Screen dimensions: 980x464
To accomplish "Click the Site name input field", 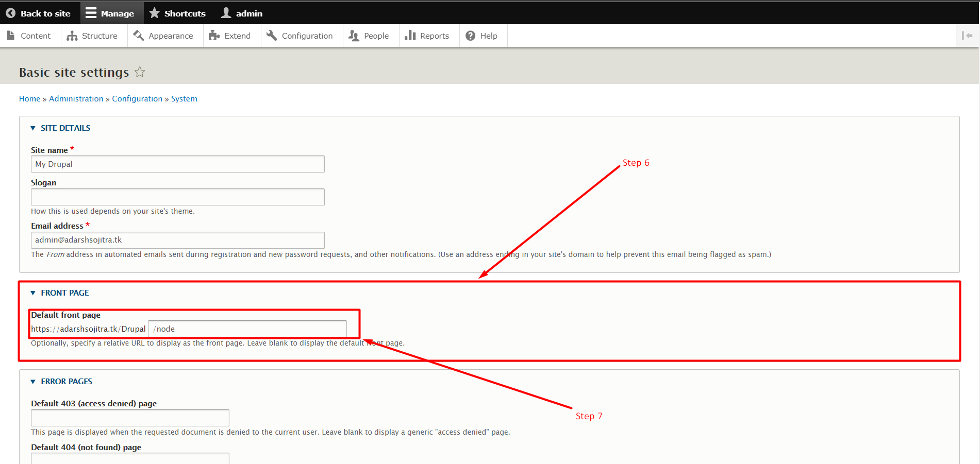I will [178, 164].
